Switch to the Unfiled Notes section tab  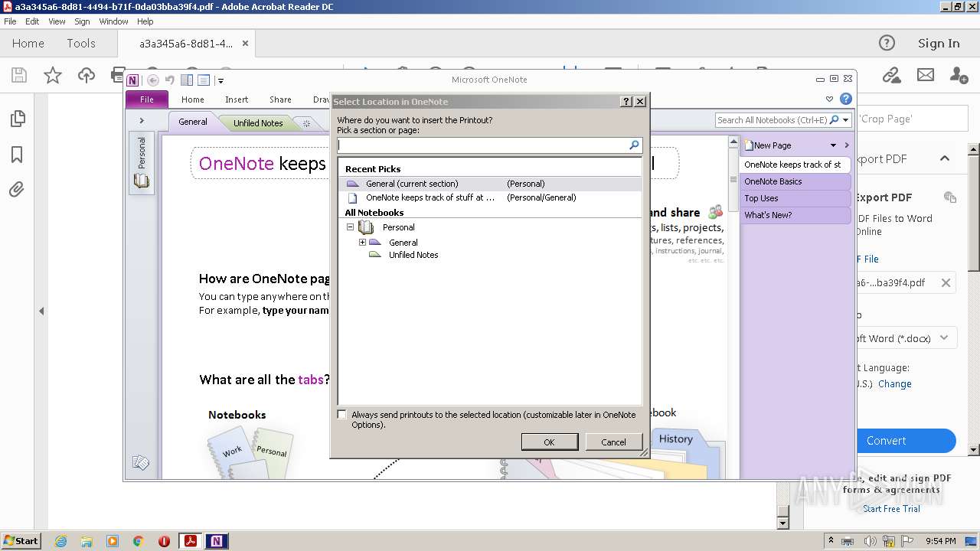tap(258, 123)
